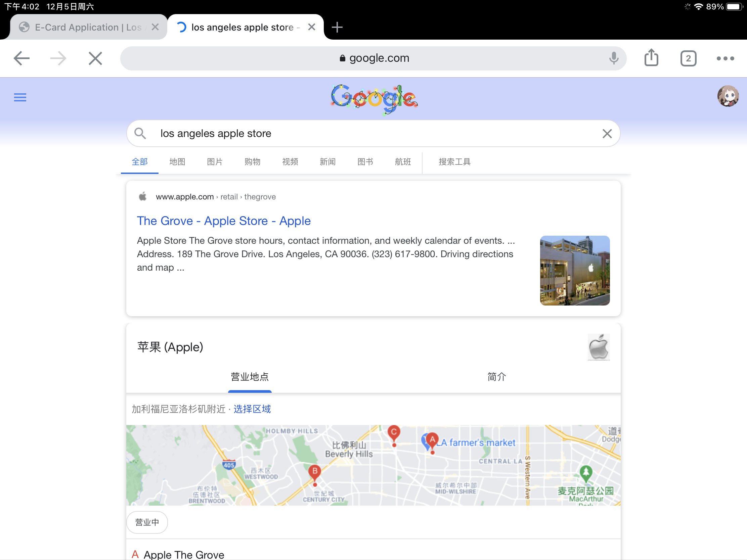Viewport: 747px width, 560px height.
Task: Tap the 下午4:02 clock in status bar
Action: (21, 7)
